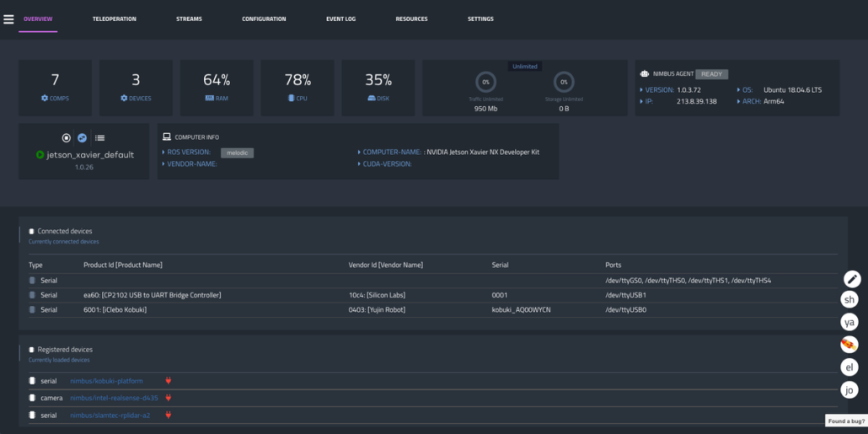
Task: Click the list icon above jetson_xavier_default
Action: [99, 138]
